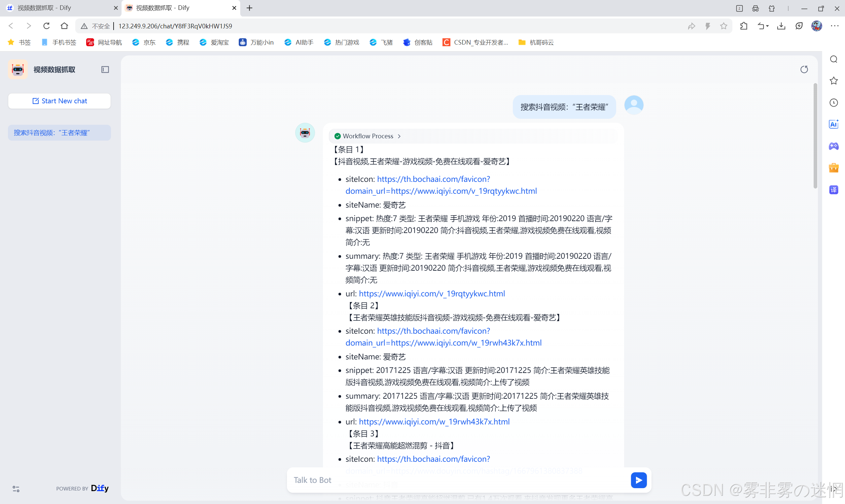
Task: Click the share page icon in address bar
Action: (x=691, y=26)
